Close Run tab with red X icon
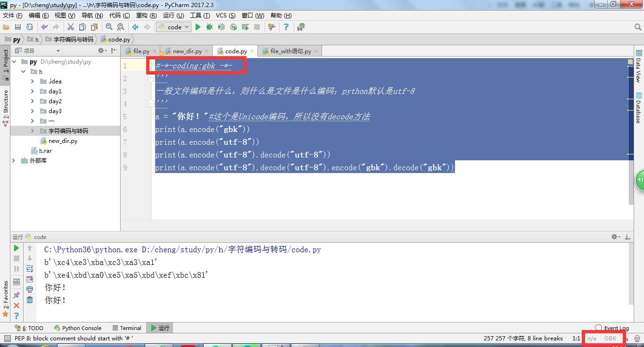 [x=17, y=306]
